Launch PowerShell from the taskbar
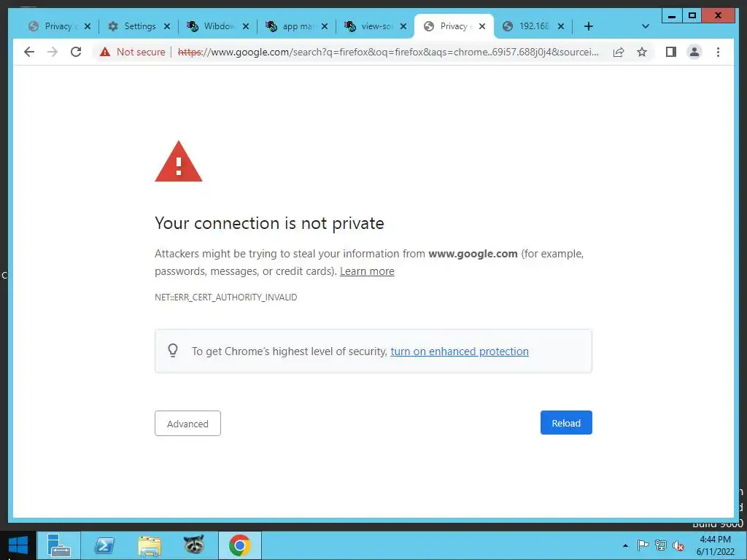 pyautogui.click(x=104, y=545)
